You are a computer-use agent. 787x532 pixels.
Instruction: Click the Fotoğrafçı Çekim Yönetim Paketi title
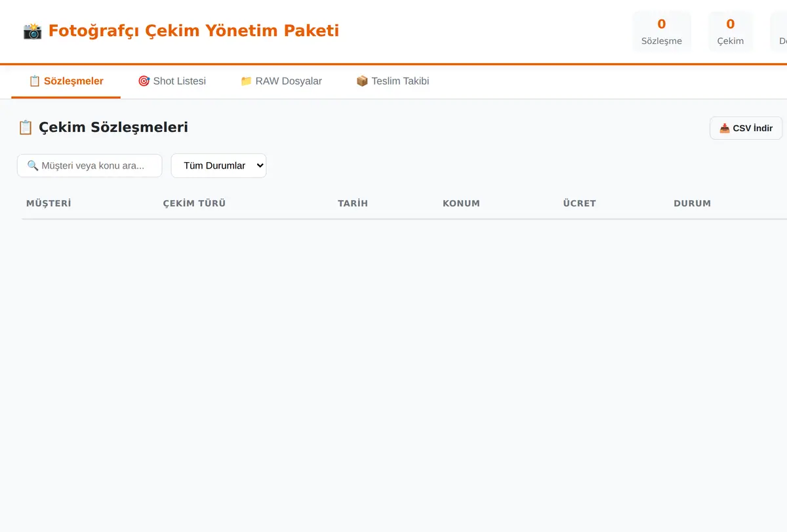193,31
